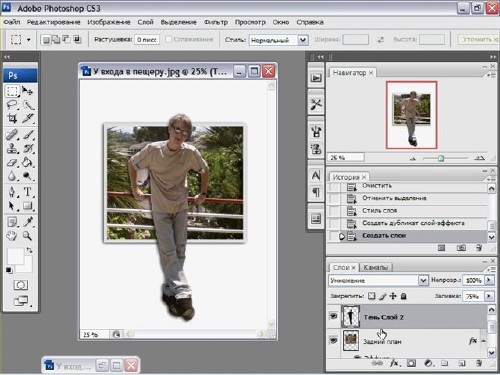Open the Стиль dropdown
Screen dimensions: 500x375
303,40
